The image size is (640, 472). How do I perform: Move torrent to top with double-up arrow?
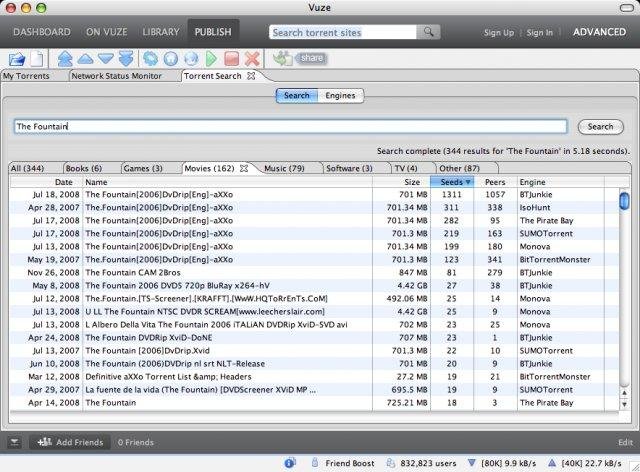[65, 59]
